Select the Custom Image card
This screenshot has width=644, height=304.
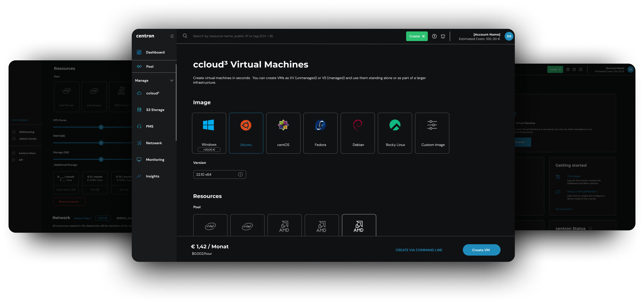point(432,133)
